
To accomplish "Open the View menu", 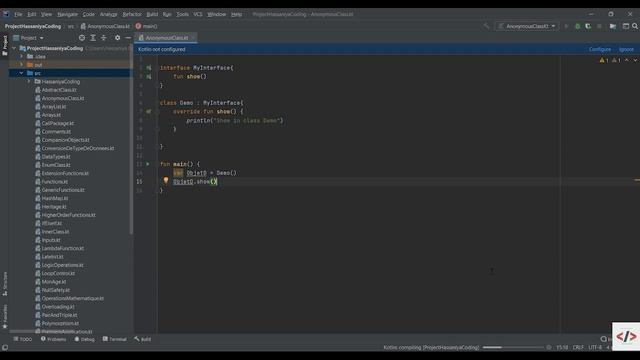I will tap(46, 14).
